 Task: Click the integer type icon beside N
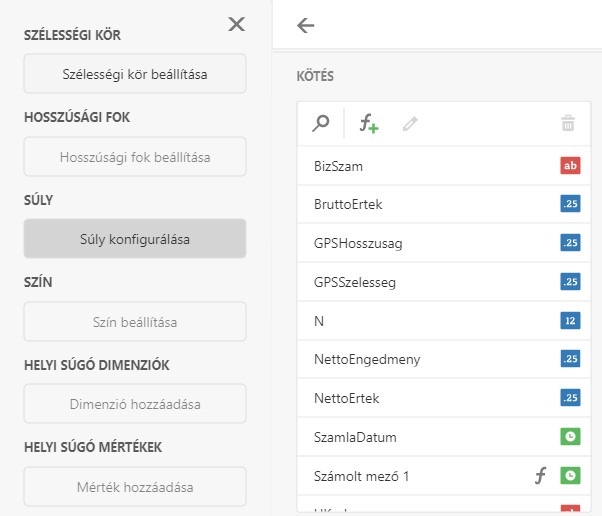(570, 321)
